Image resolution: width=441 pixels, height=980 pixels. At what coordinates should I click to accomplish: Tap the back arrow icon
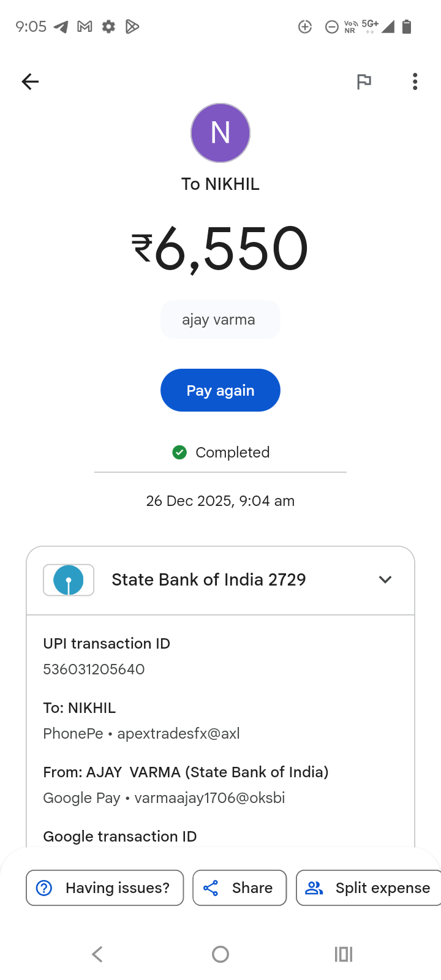tap(30, 81)
